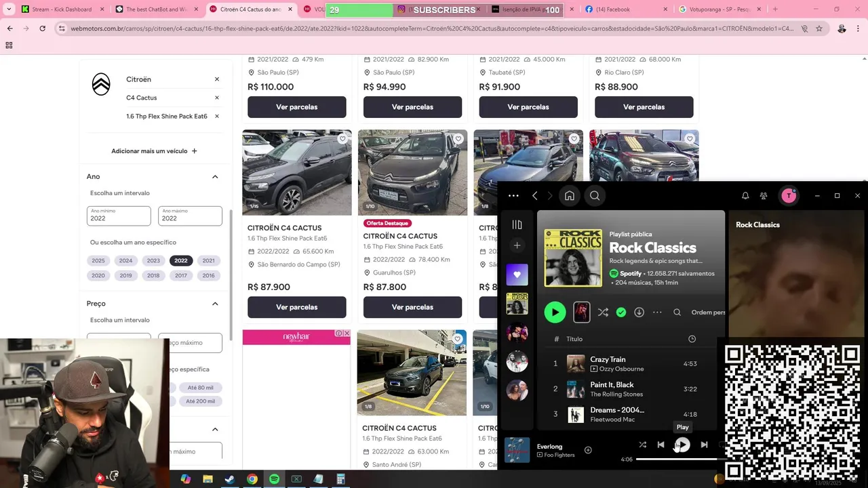Select the 2025 year chip
Screen dimensions: 868x488
(x=98, y=260)
